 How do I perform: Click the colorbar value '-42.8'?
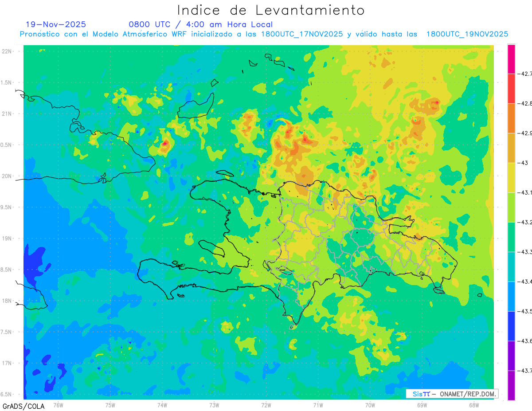(x=525, y=103)
